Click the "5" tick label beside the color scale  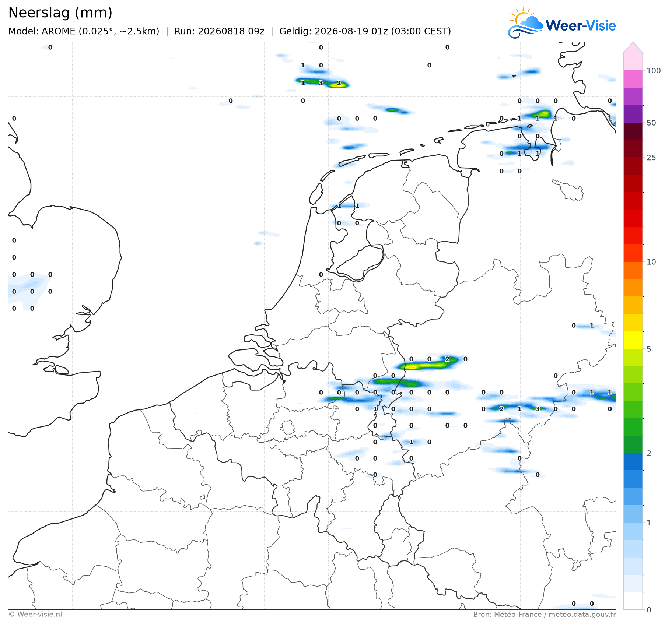pyautogui.click(x=649, y=349)
